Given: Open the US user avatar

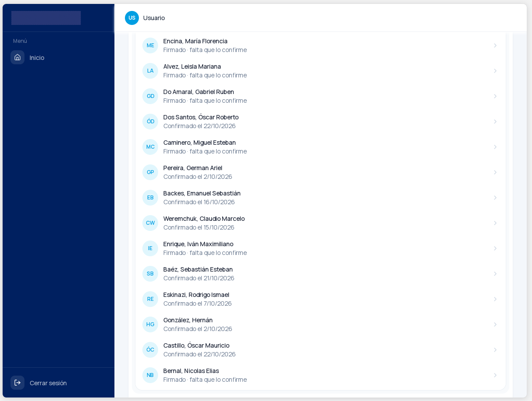Looking at the screenshot, I should click(x=132, y=18).
